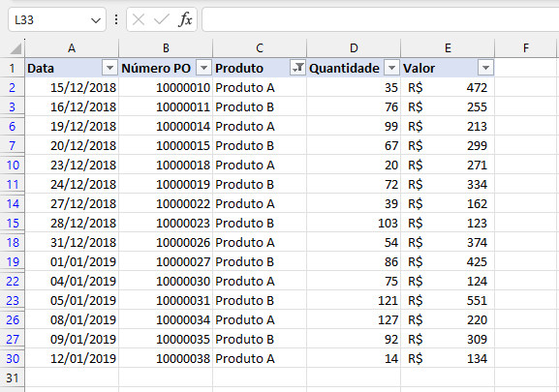The height and width of the screenshot is (392, 559).
Task: Select column D header
Action: click(354, 48)
